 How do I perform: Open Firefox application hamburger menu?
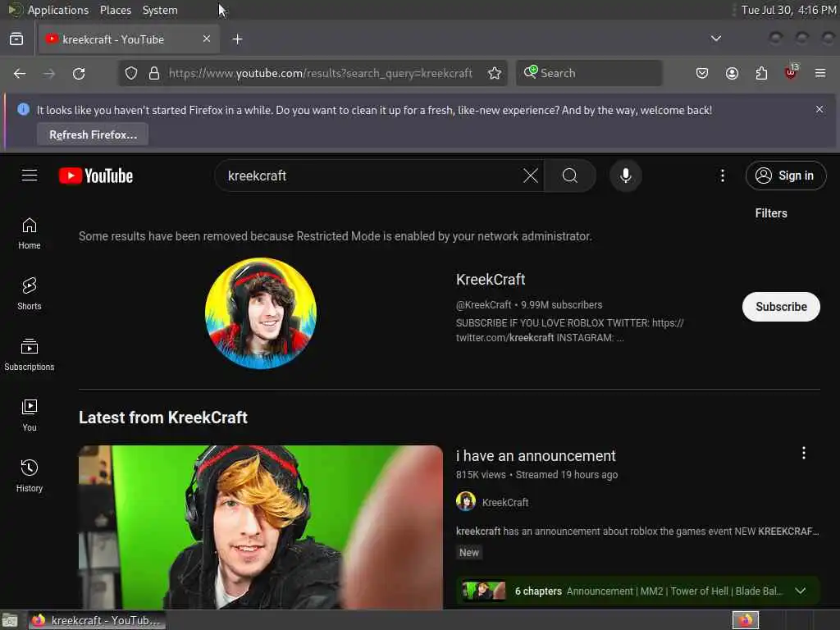[x=820, y=73]
